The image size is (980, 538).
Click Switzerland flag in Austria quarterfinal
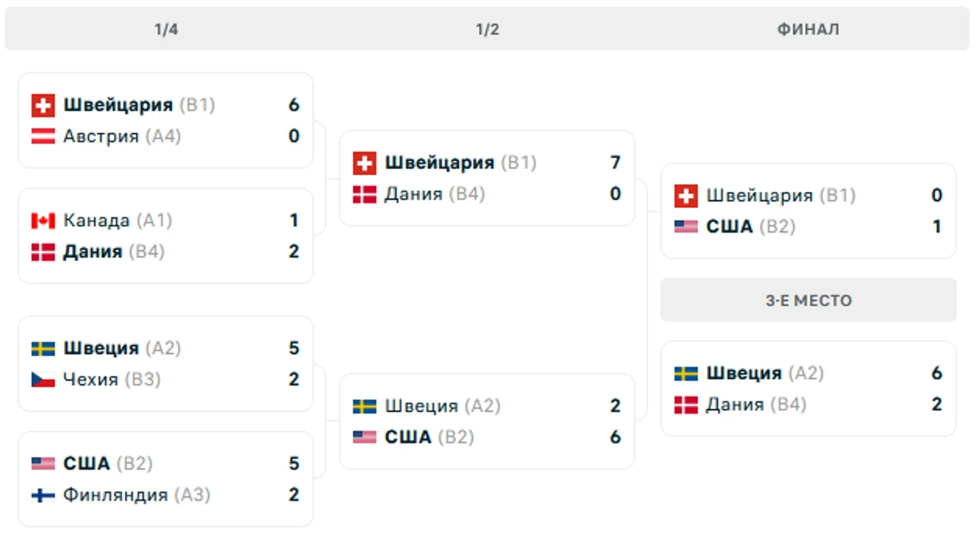pos(43,105)
